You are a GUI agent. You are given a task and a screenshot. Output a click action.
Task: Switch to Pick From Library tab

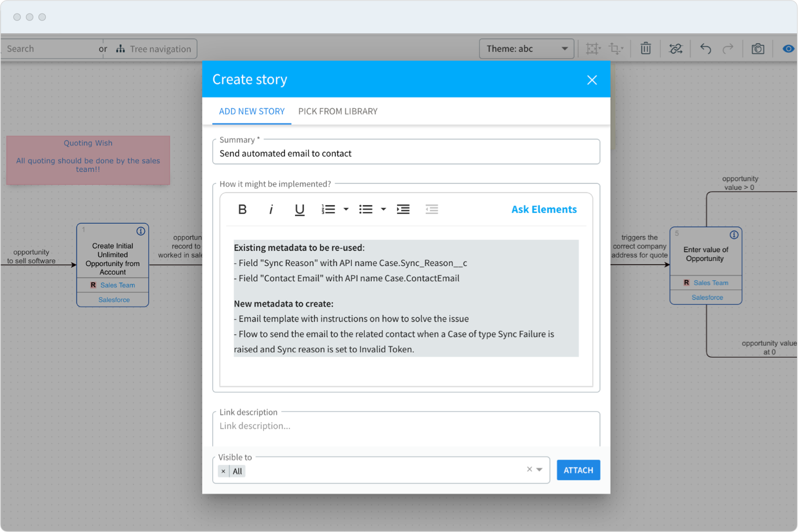click(337, 112)
